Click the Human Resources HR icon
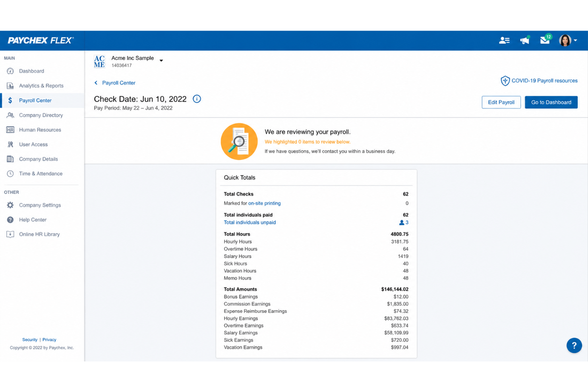The height and width of the screenshot is (392, 588). pyautogui.click(x=10, y=130)
